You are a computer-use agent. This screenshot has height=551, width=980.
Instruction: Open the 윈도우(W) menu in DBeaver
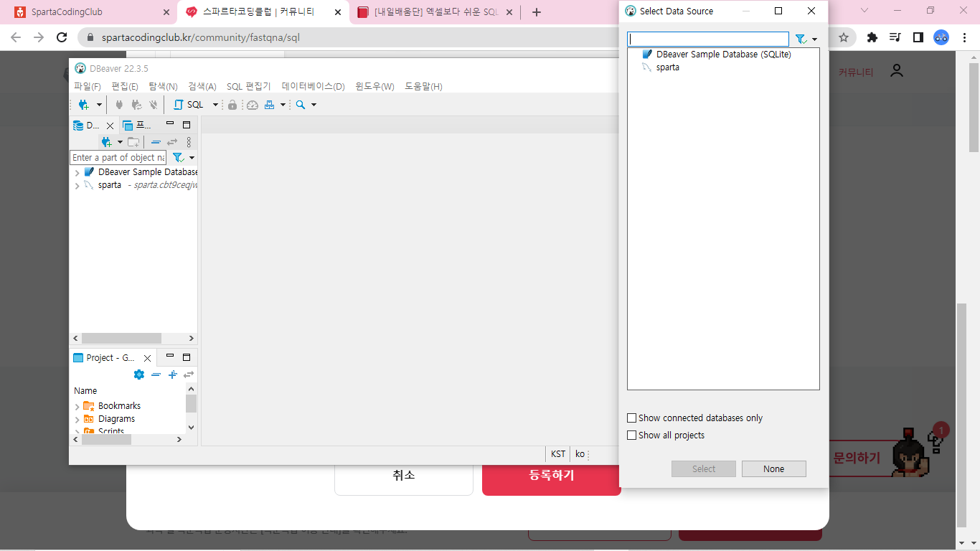[x=375, y=87]
